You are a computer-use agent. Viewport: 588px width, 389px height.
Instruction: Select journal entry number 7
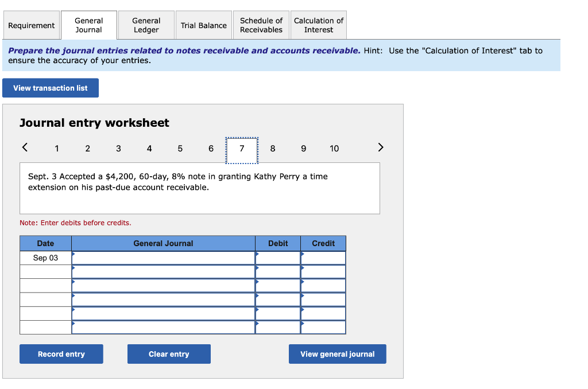(x=242, y=150)
